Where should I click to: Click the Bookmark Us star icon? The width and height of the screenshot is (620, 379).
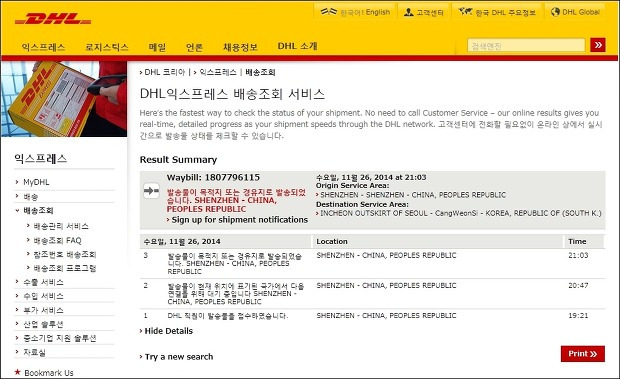tap(17, 372)
